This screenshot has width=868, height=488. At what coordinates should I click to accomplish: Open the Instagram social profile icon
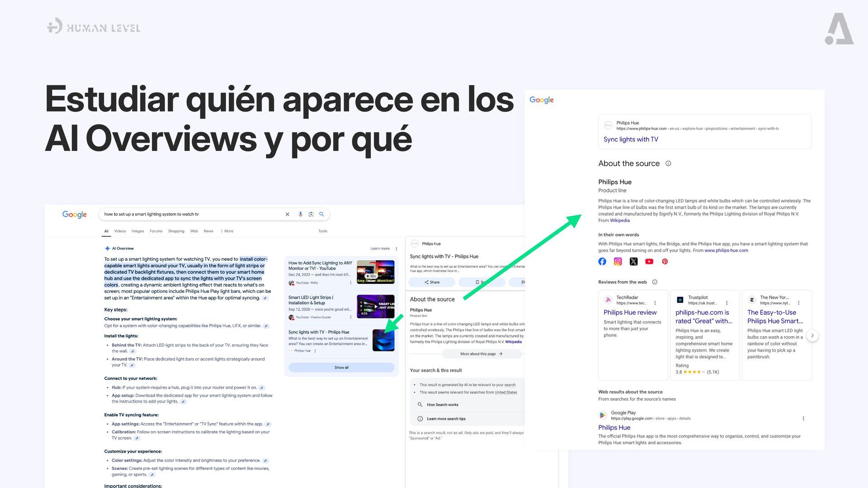(618, 262)
